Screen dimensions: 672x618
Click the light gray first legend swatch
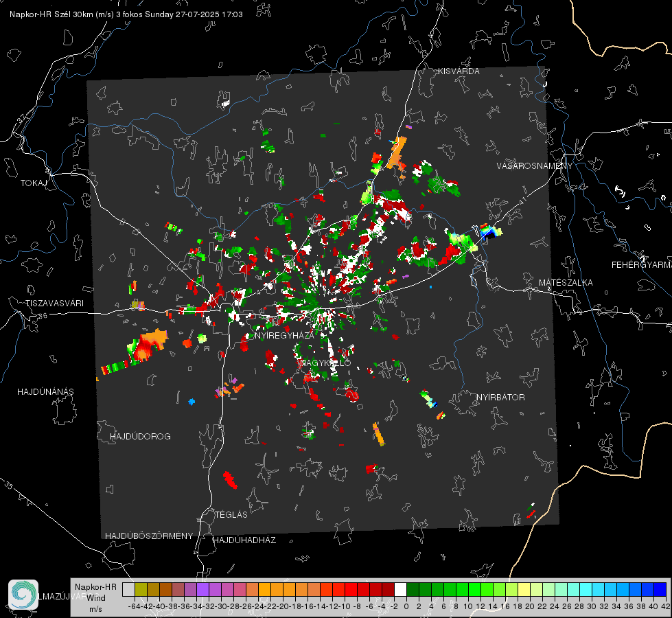(x=128, y=589)
